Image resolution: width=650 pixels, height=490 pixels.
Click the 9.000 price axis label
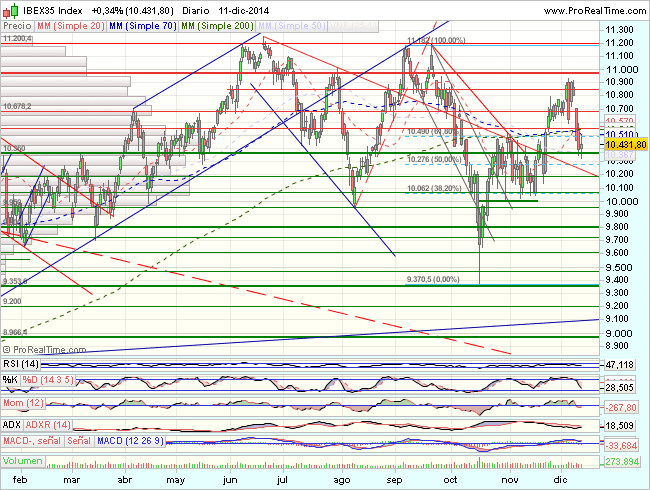tap(619, 334)
